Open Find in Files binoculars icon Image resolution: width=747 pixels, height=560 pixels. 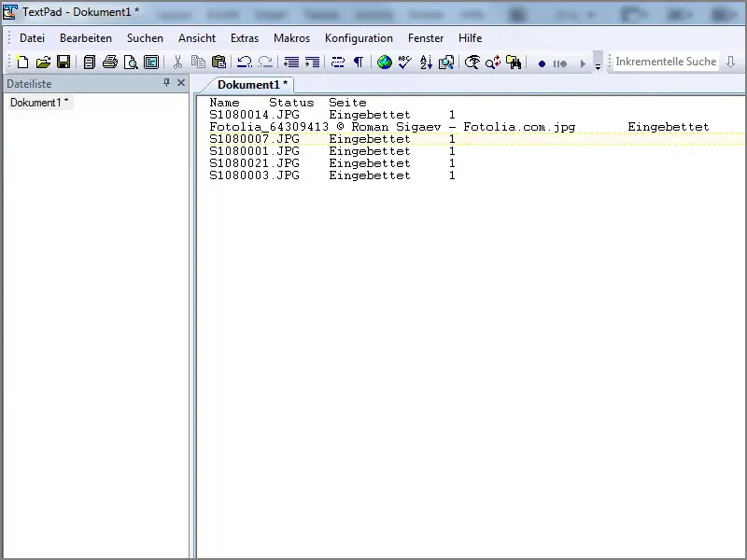pos(514,63)
